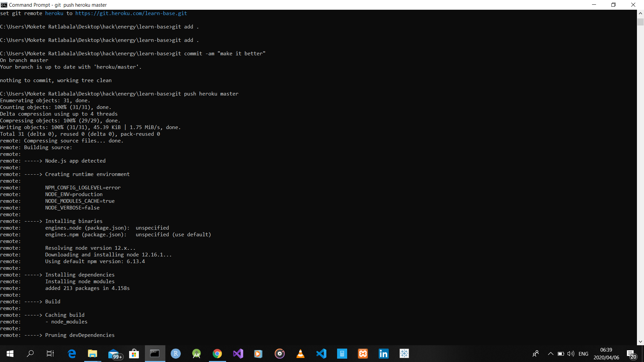Open Visual Studio Code from taskbar

[x=321, y=354]
